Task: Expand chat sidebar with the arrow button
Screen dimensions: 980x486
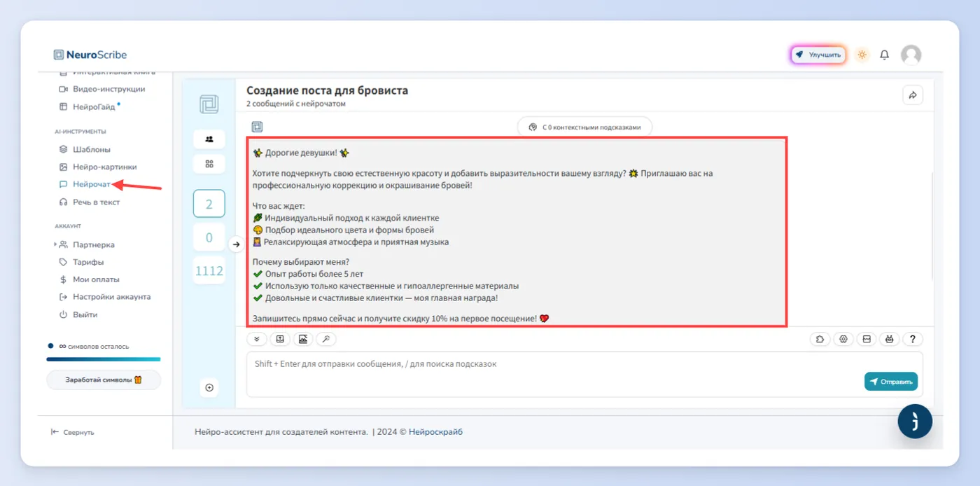Action: [x=237, y=244]
